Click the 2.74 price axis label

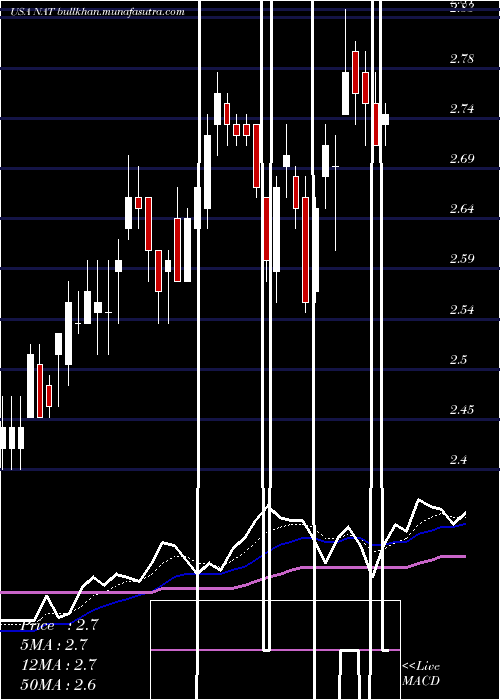462,108
